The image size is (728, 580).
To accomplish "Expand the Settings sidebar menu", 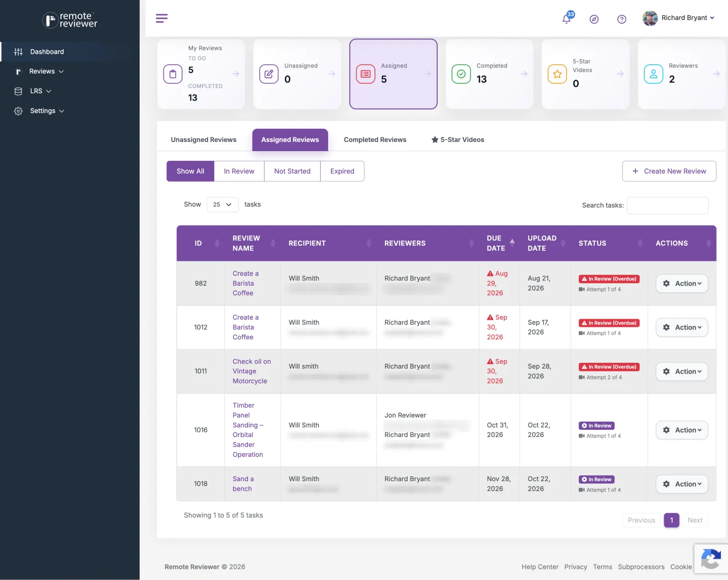I will (47, 111).
